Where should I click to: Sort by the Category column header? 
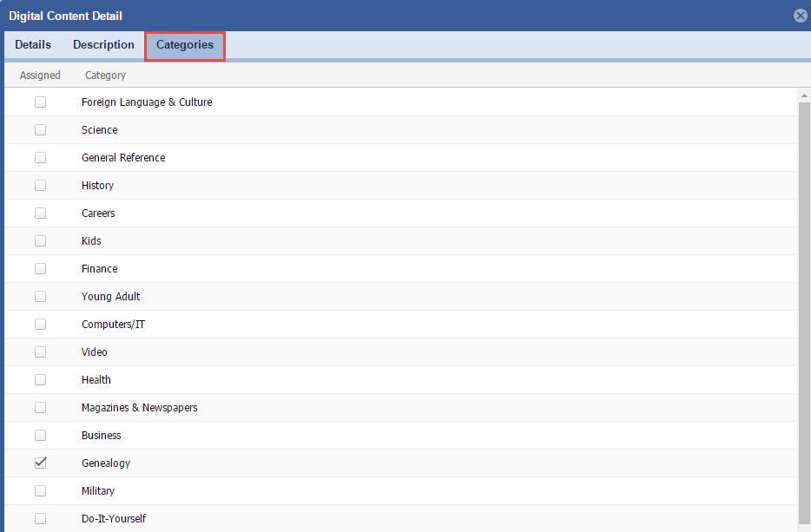click(105, 76)
